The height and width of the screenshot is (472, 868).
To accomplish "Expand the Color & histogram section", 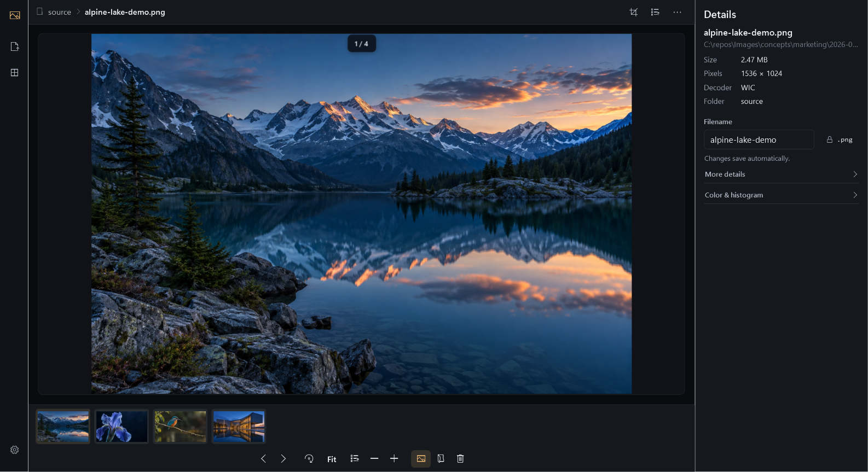I will (781, 195).
